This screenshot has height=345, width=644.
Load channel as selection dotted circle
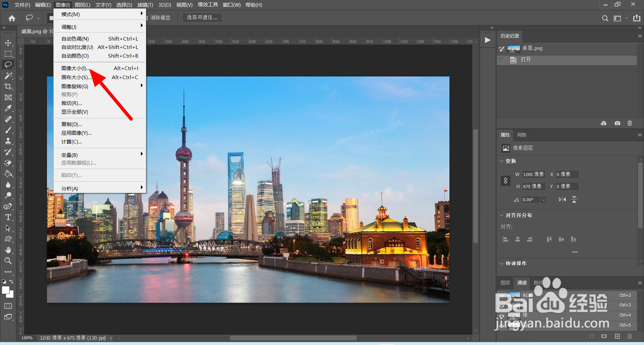[x=592, y=336]
